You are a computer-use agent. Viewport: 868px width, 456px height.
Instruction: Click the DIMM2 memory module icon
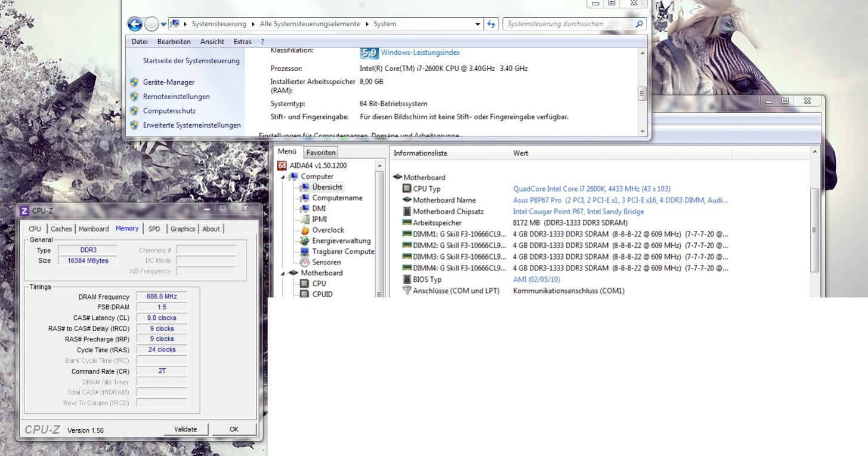(x=407, y=245)
